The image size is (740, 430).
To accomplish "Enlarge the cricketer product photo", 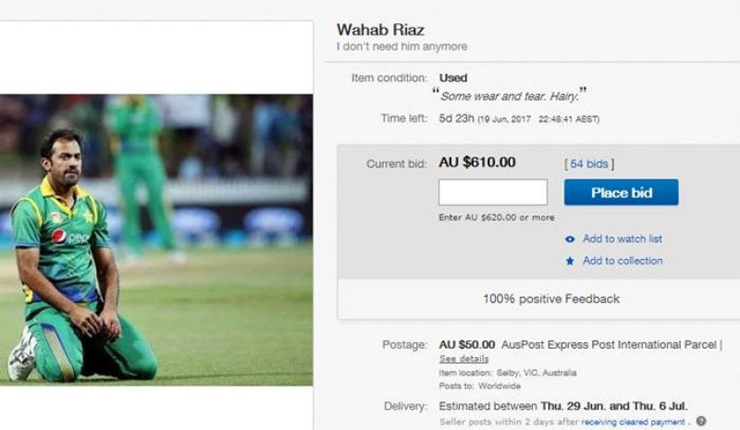I will point(155,240).
